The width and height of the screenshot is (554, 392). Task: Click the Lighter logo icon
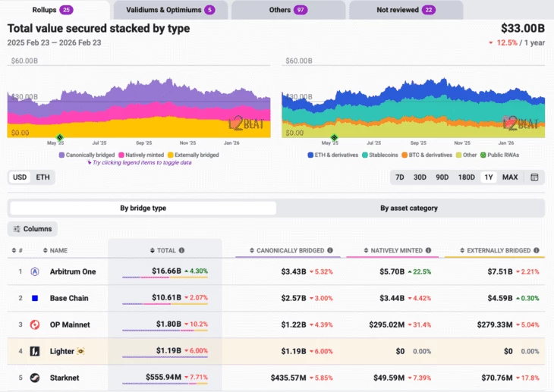(35, 351)
